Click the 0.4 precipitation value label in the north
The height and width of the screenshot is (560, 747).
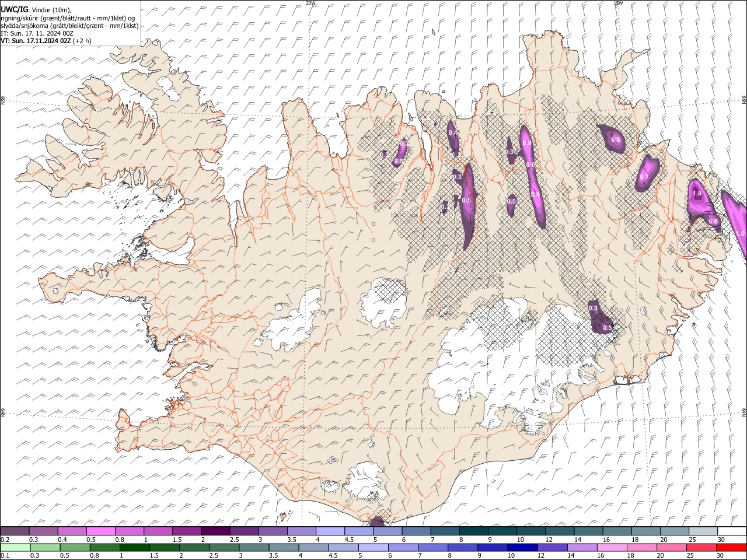(x=452, y=133)
